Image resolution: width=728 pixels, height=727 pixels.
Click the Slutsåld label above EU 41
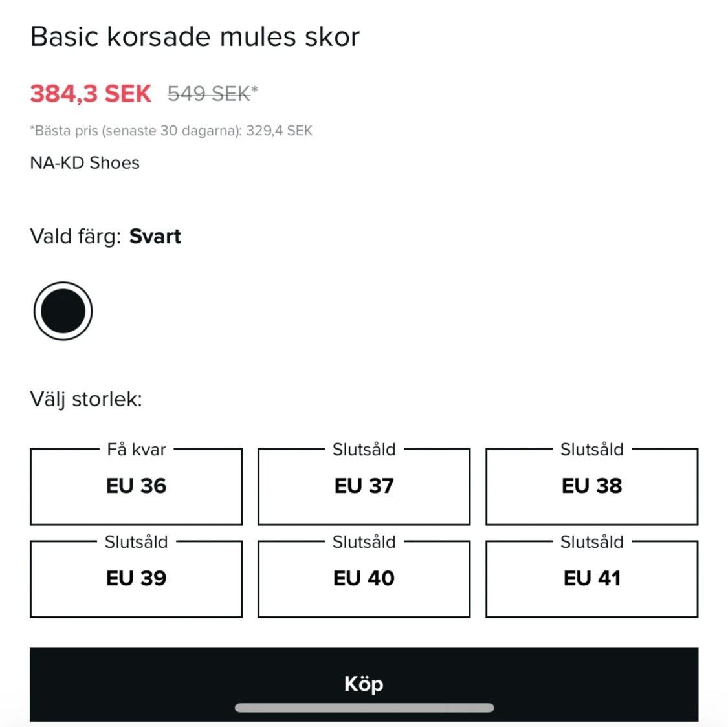(x=591, y=542)
